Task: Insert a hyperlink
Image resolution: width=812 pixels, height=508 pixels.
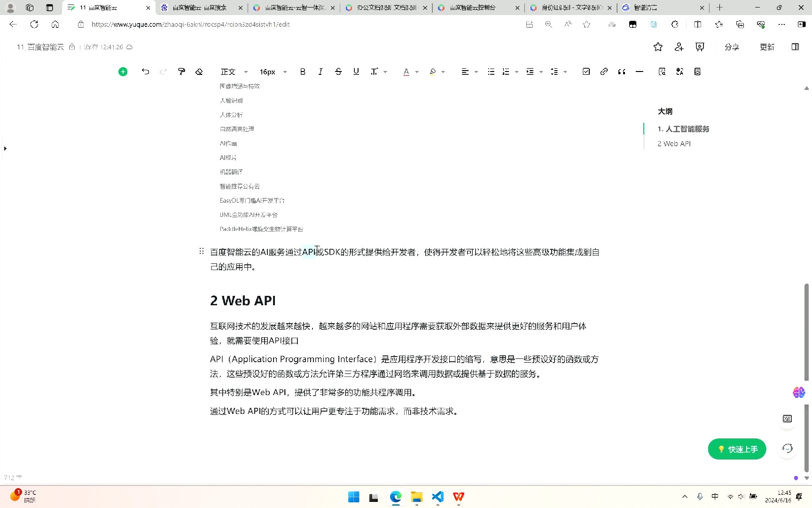Action: click(x=604, y=71)
